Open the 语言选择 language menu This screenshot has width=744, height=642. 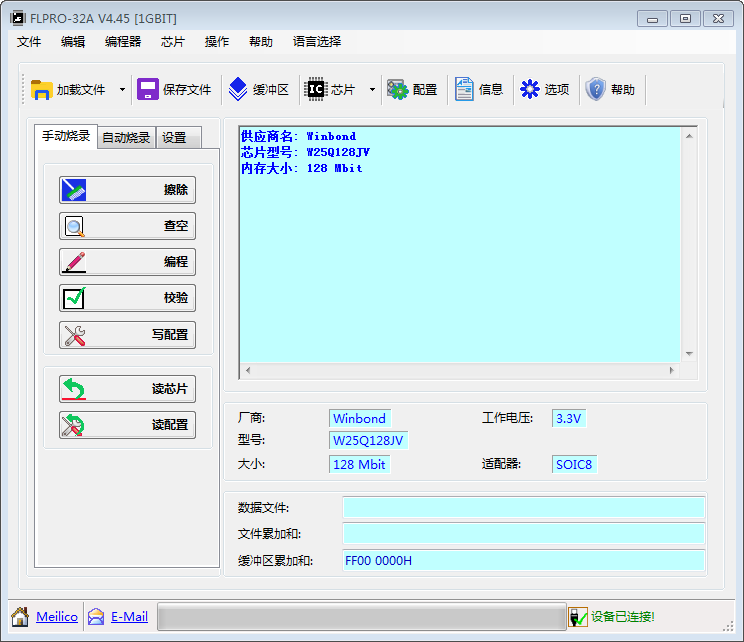click(317, 41)
